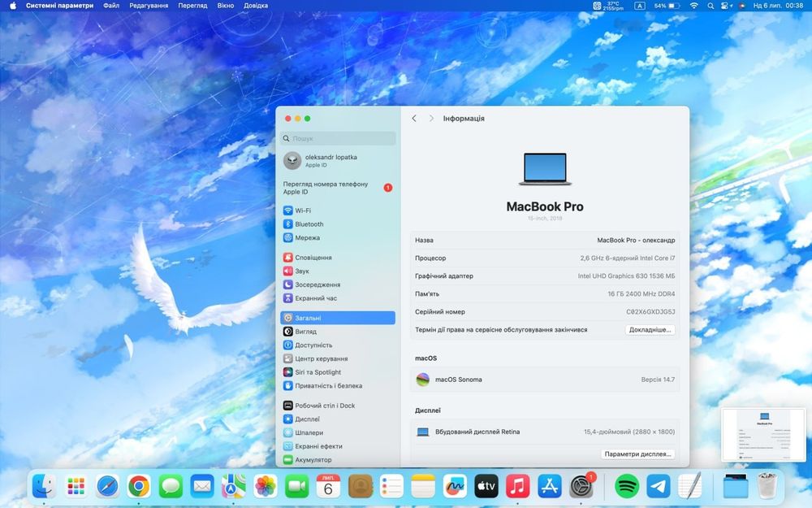Go back with the left chevron
This screenshot has height=508, width=812.
click(414, 119)
